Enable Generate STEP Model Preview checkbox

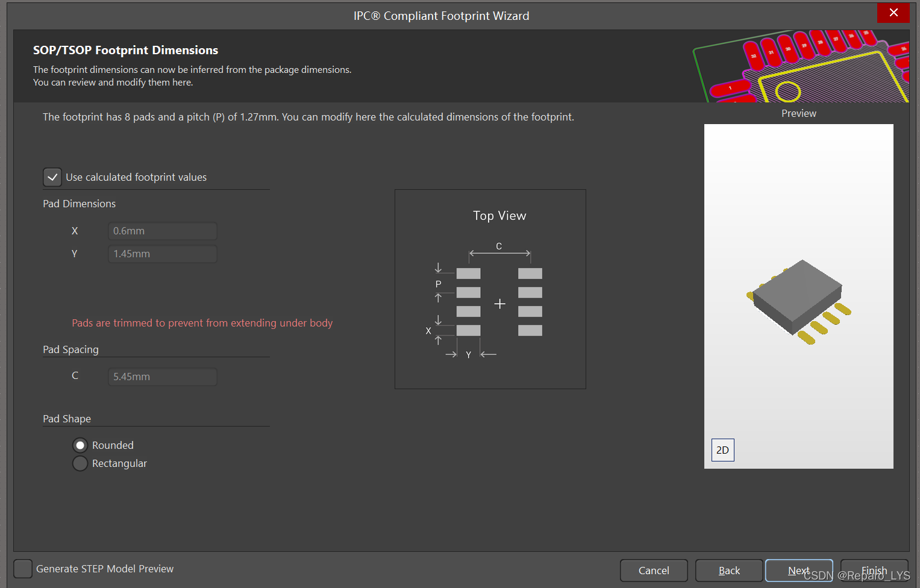[23, 569]
